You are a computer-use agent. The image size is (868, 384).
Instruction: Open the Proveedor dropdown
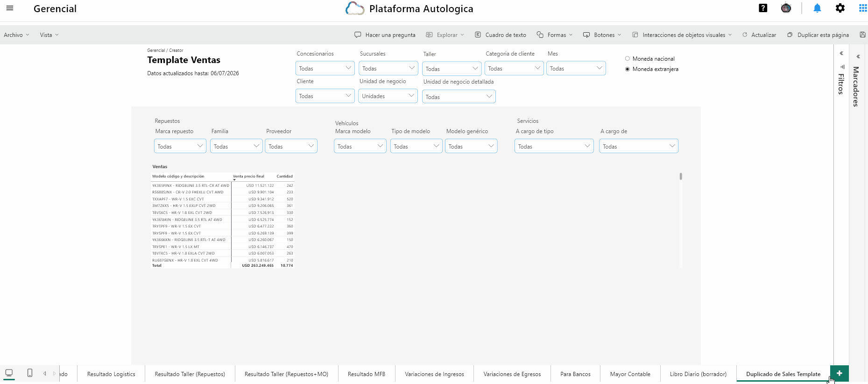[x=291, y=146]
